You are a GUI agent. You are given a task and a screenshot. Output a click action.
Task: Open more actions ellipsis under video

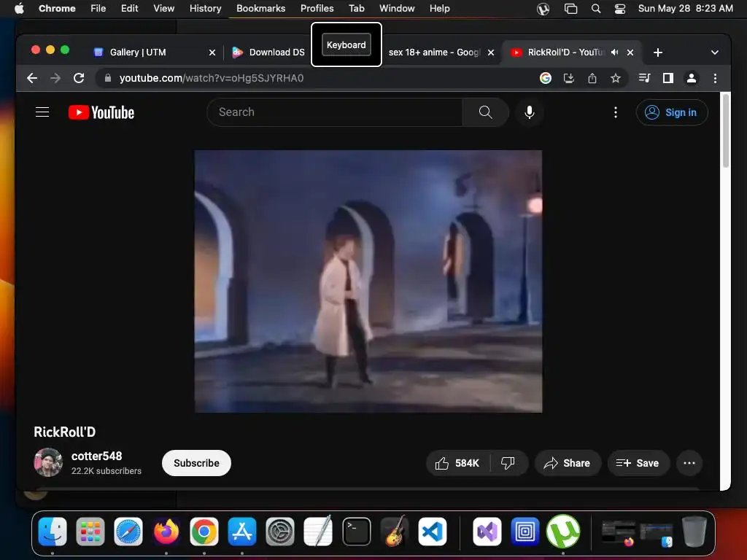pos(689,463)
